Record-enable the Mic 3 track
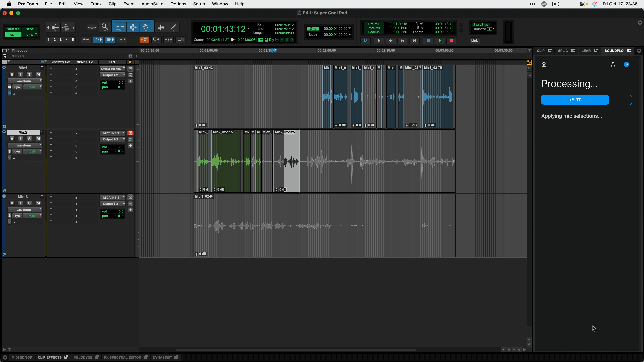The width and height of the screenshot is (644, 362). 12,203
